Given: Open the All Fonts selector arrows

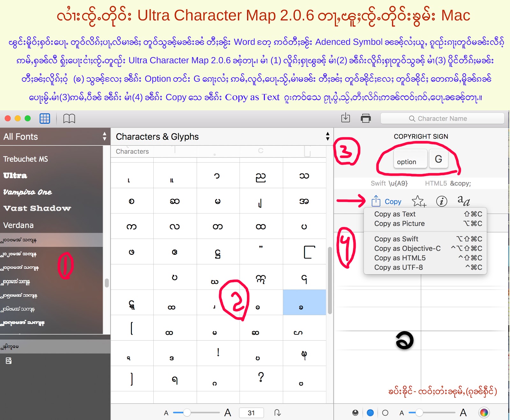Looking at the screenshot, I should coord(105,136).
